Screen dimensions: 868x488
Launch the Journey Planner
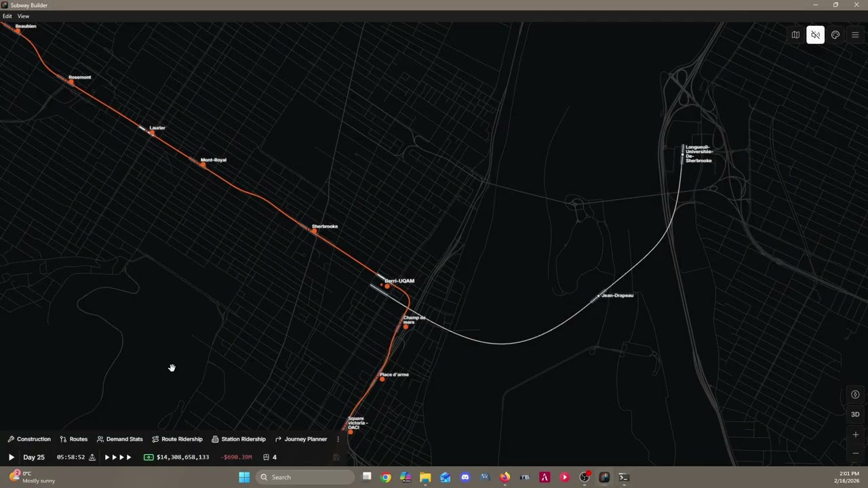click(x=301, y=439)
